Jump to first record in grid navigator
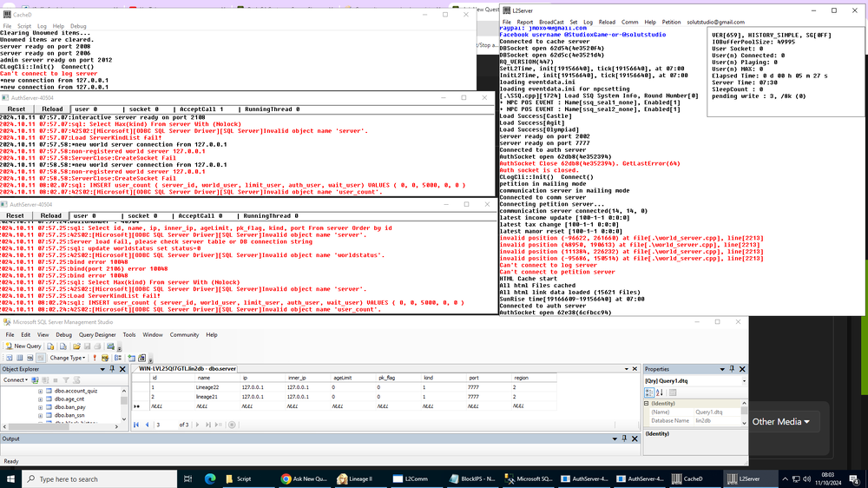Viewport: 868px width, 488px height. click(136, 425)
